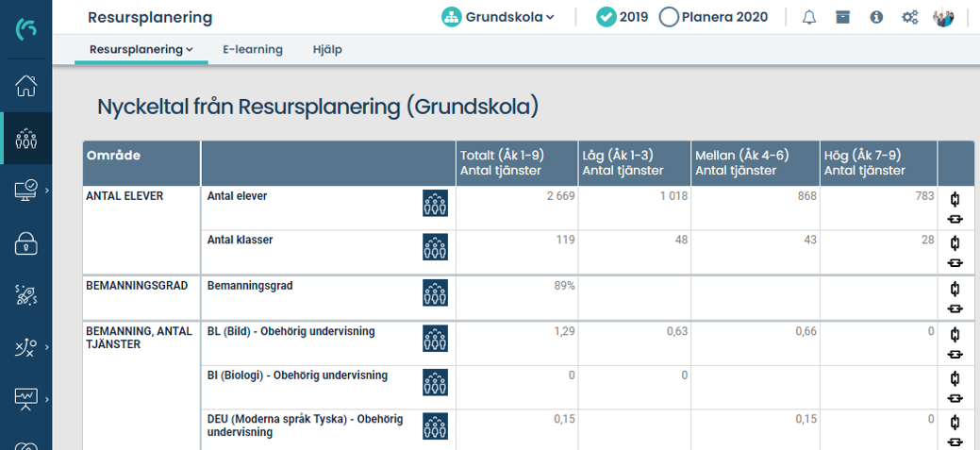Open settings with the gears icon
This screenshot has width=980, height=450.
tap(909, 18)
